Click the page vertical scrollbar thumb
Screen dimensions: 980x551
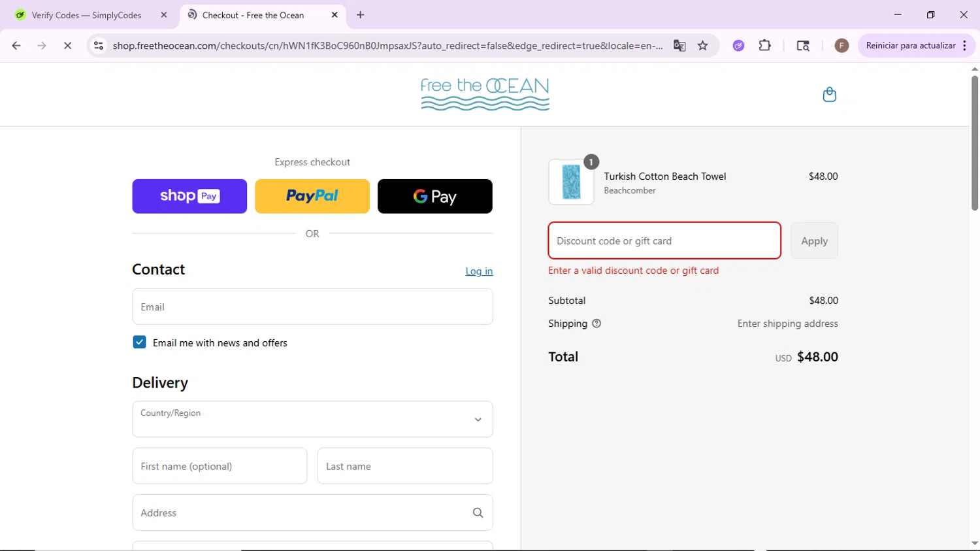[975, 142]
